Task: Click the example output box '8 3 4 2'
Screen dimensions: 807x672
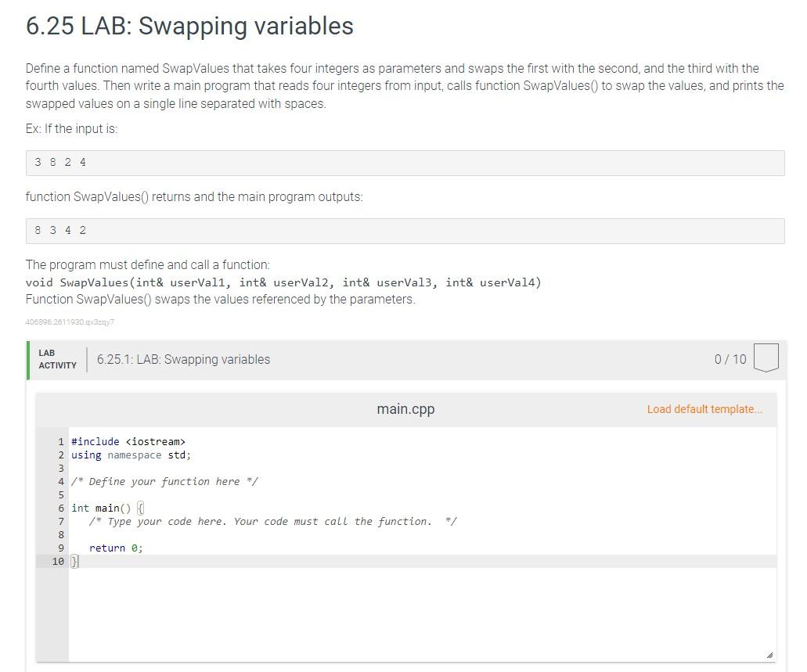Action: coord(405,231)
